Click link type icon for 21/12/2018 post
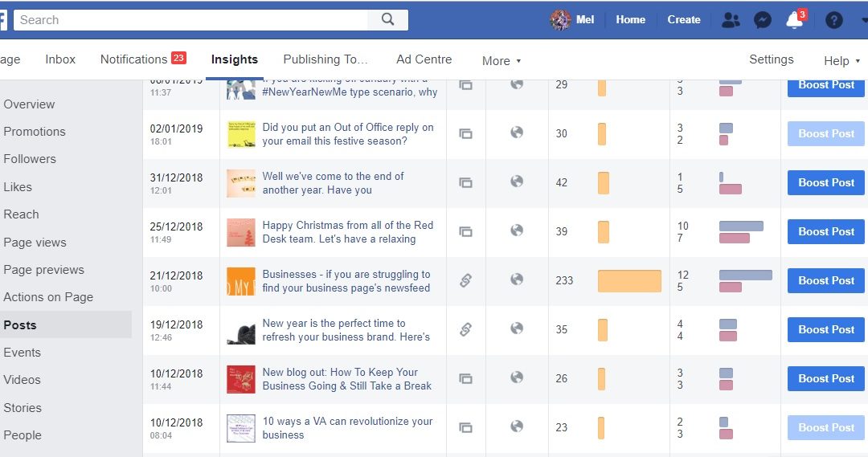 (465, 280)
